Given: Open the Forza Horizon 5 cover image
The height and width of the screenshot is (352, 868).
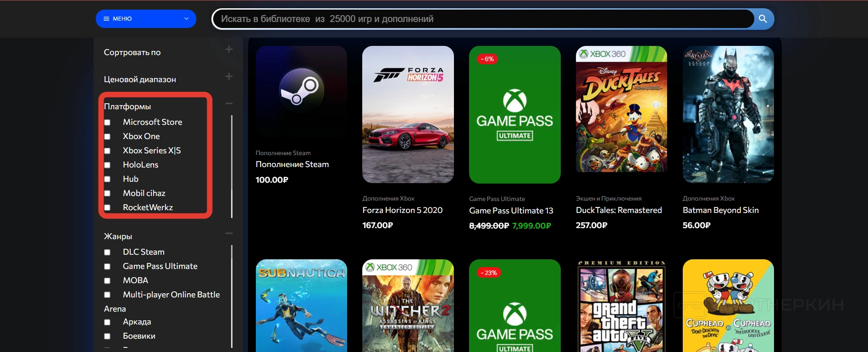Looking at the screenshot, I should coord(408,114).
